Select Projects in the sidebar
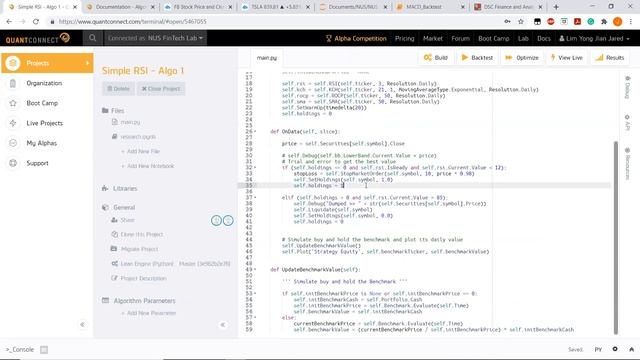 tap(47, 63)
